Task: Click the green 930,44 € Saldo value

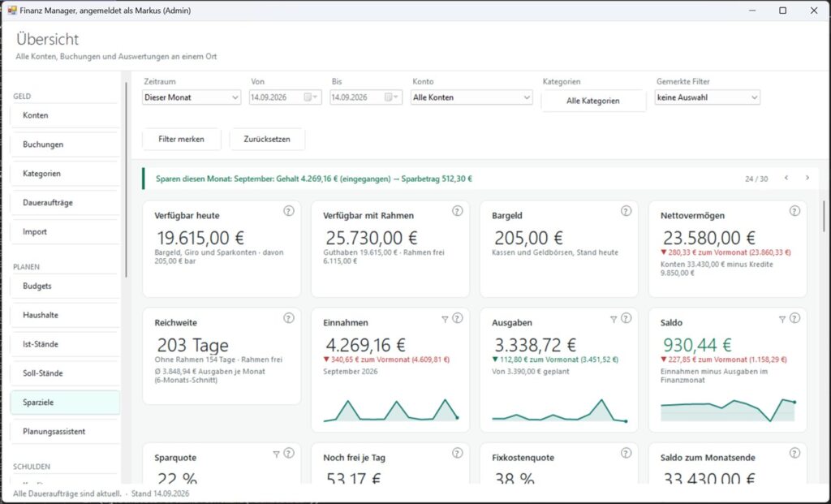Action: 697,345
